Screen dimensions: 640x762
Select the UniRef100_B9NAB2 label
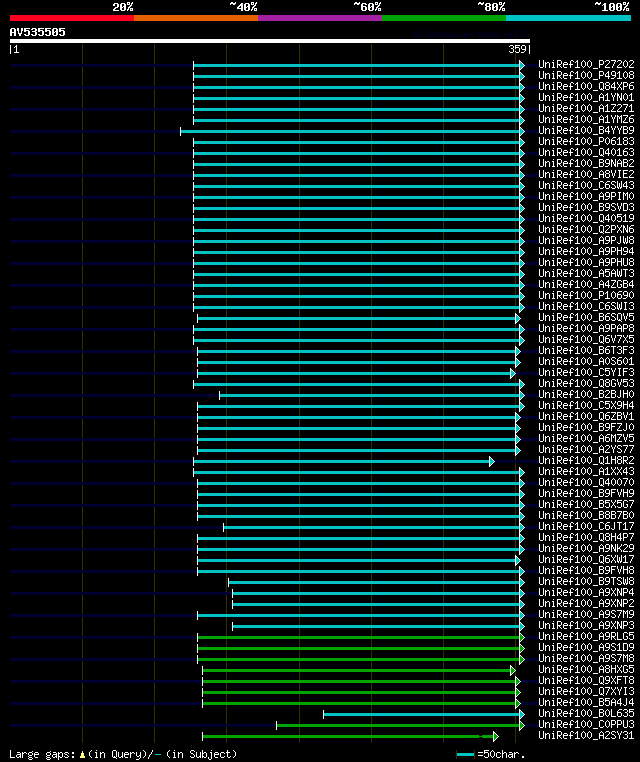(x=586, y=163)
